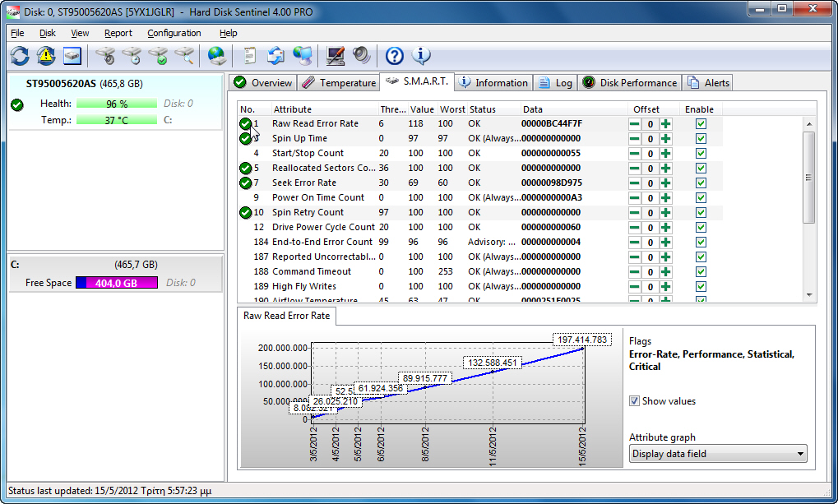The width and height of the screenshot is (838, 504).
Task: Click the Attribute column header
Action: (324, 109)
